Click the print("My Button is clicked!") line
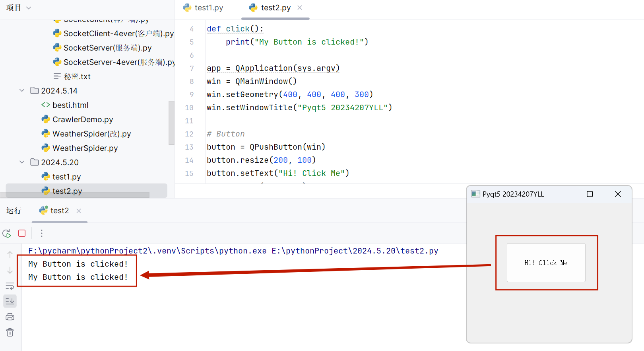The width and height of the screenshot is (644, 351). (x=297, y=42)
